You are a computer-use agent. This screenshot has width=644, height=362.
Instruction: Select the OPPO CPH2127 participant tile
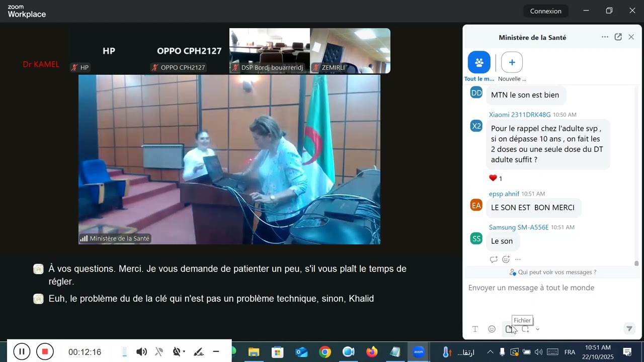pos(189,51)
